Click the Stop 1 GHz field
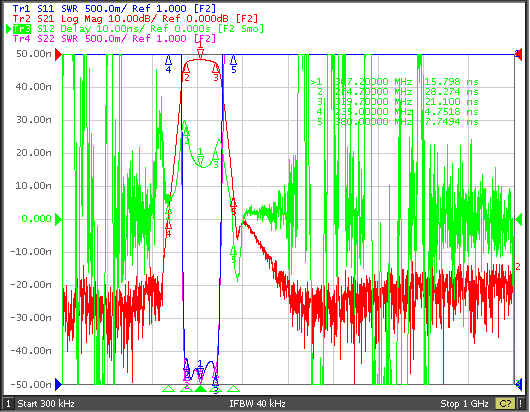Viewport: 530px width, 412px height. [x=464, y=404]
